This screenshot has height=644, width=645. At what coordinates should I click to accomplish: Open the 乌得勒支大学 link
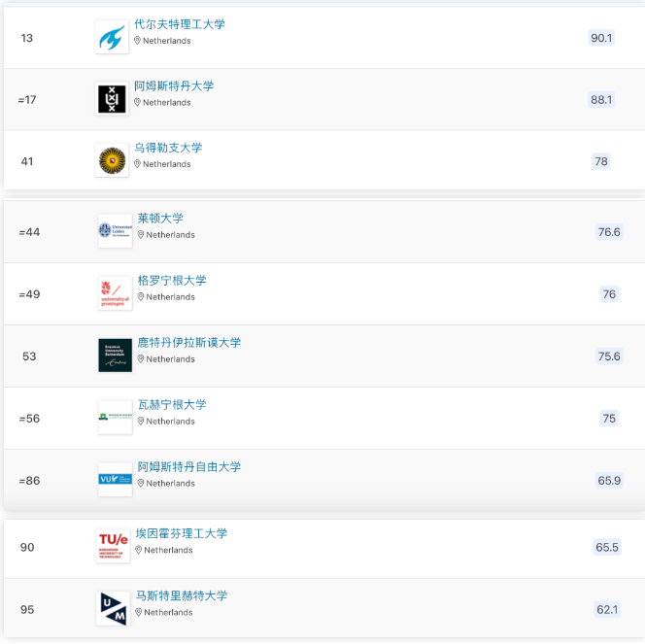168,149
